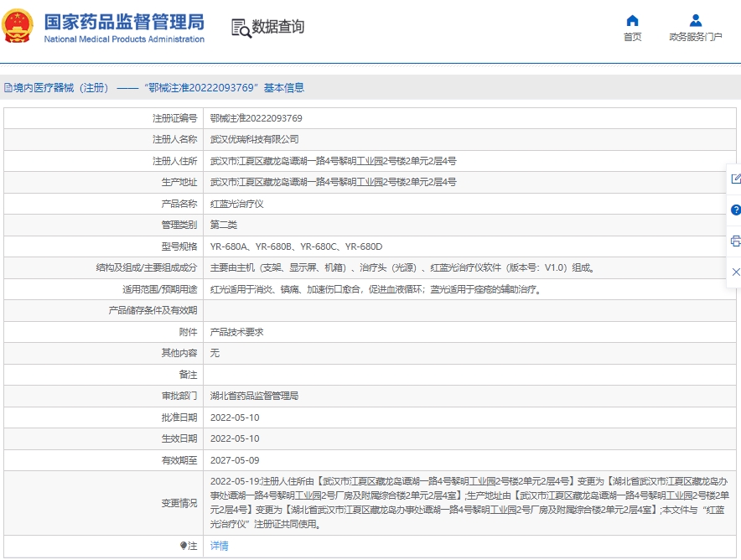Click the 注册人名称 row label
The width and height of the screenshot is (741, 560).
(175, 139)
